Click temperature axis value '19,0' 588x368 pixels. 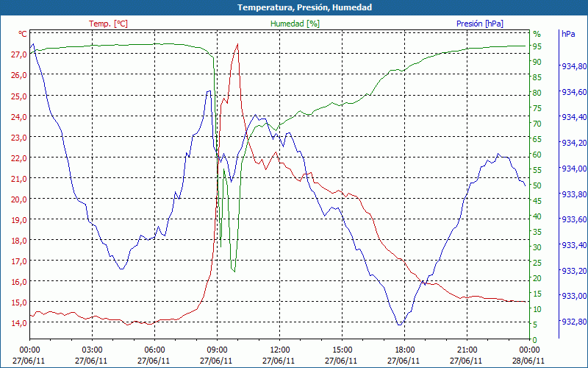[x=19, y=219]
